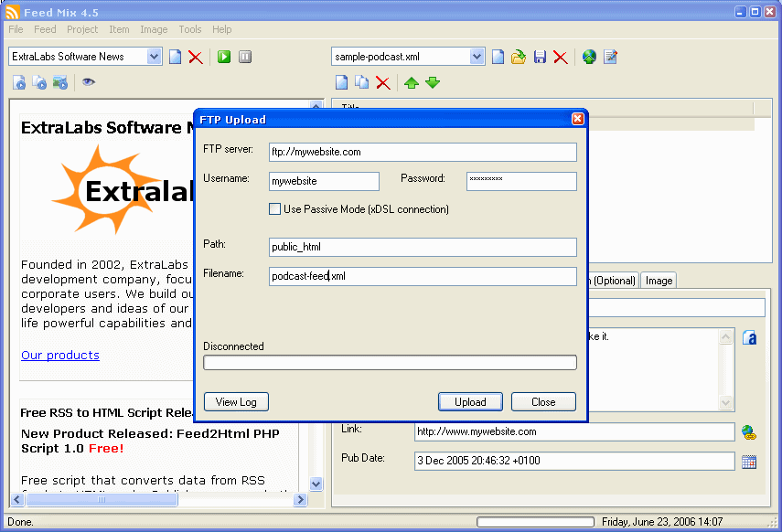The width and height of the screenshot is (782, 532).
Task: Add new item icon in item toolbar
Action: pos(342,83)
